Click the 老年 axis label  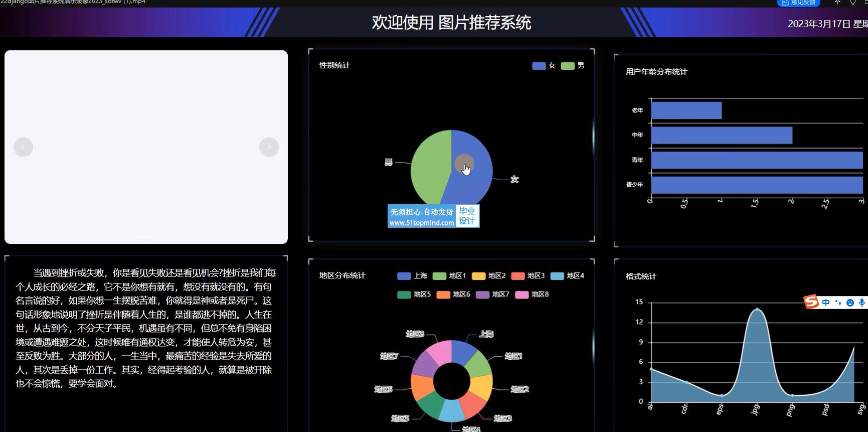[637, 110]
